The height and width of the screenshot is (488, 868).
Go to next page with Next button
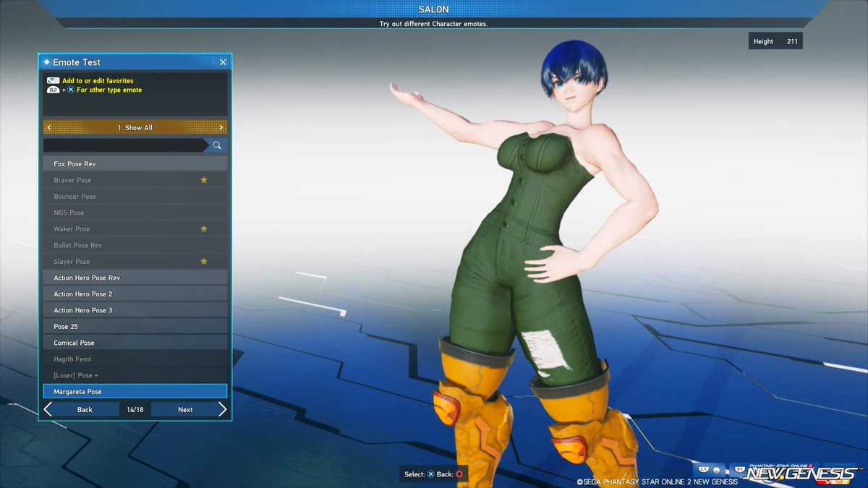(185, 409)
